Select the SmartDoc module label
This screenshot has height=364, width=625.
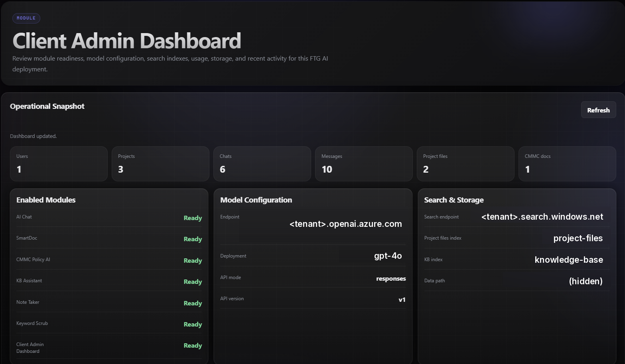[27, 238]
